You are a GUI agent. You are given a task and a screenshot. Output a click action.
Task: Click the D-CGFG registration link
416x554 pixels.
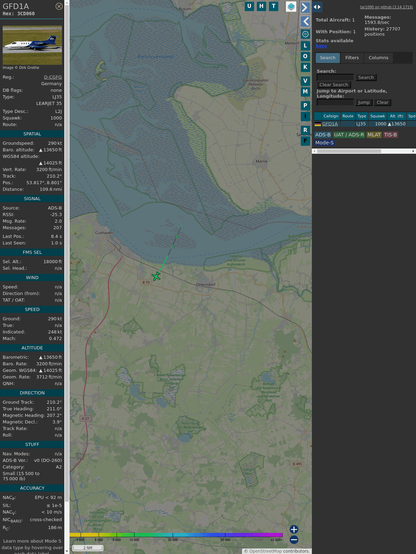[53, 77]
